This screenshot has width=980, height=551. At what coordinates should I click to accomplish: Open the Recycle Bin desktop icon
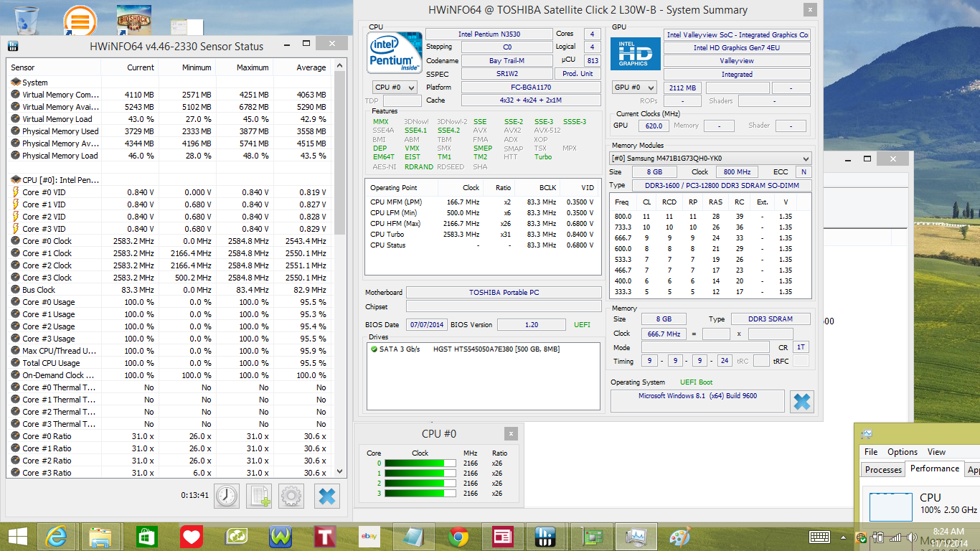(x=27, y=19)
